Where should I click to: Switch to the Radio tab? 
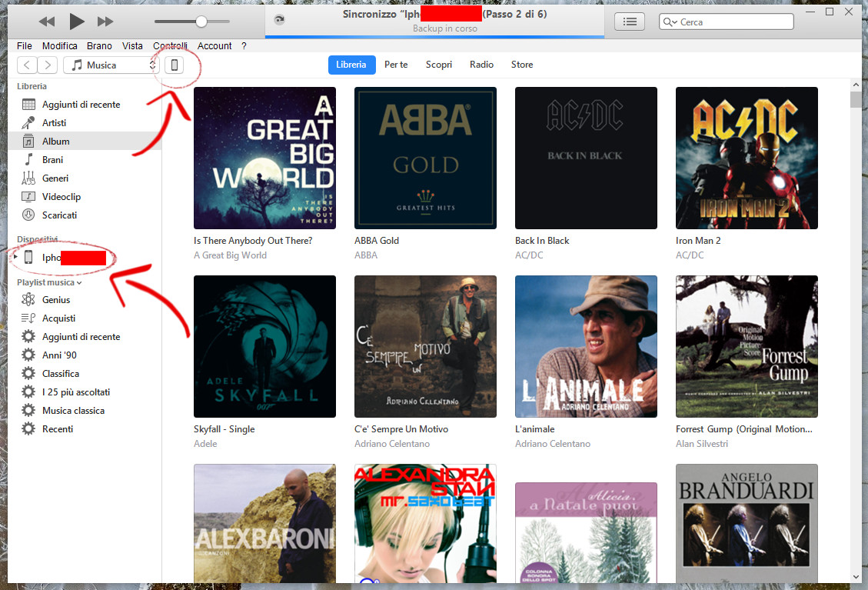point(481,65)
